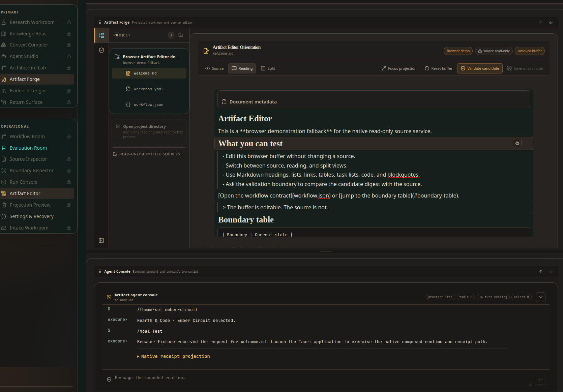Click the Artifact Editor sidebar icon

[x=4, y=193]
